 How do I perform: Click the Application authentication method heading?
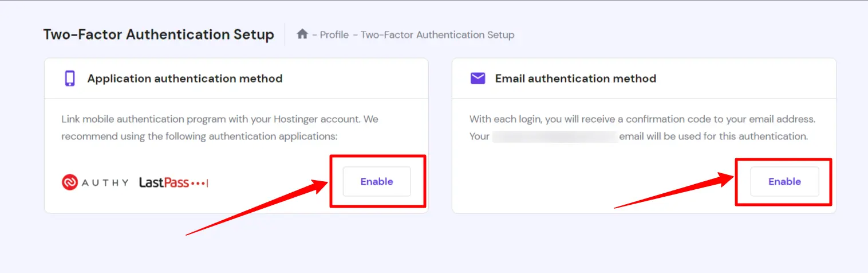185,79
